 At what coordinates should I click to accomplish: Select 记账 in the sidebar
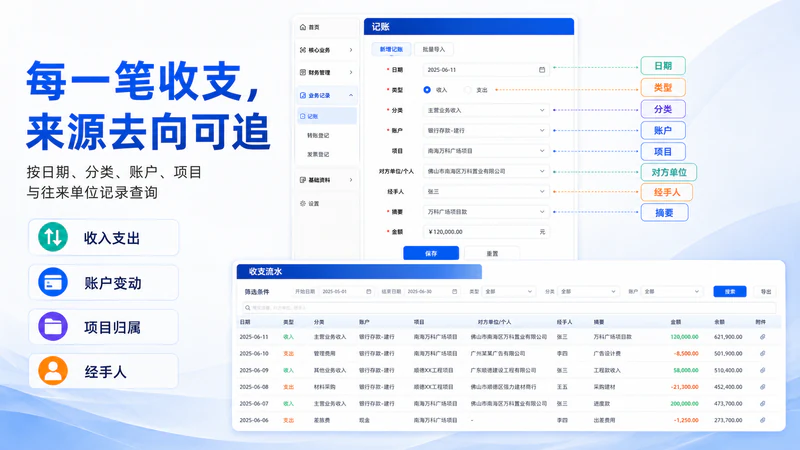tap(327, 116)
